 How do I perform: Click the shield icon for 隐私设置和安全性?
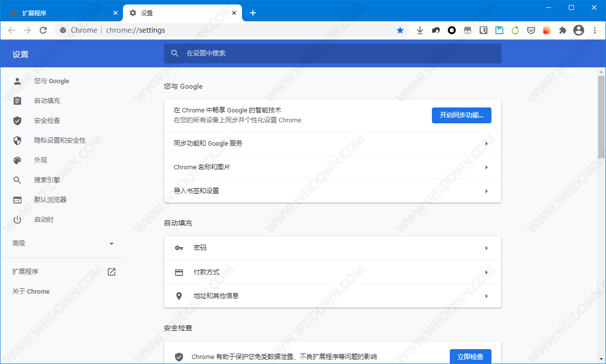point(17,140)
